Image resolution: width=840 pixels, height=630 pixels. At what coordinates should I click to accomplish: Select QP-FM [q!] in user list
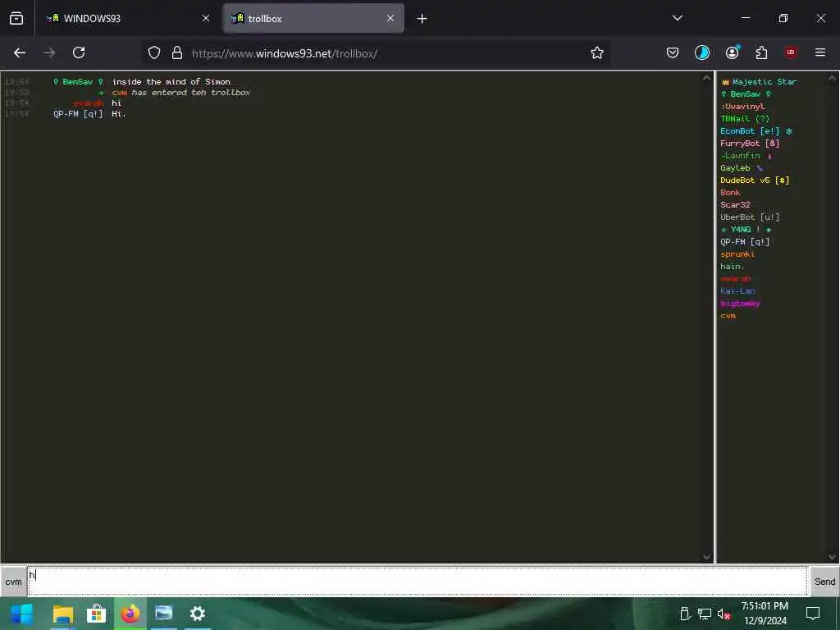[745, 242]
